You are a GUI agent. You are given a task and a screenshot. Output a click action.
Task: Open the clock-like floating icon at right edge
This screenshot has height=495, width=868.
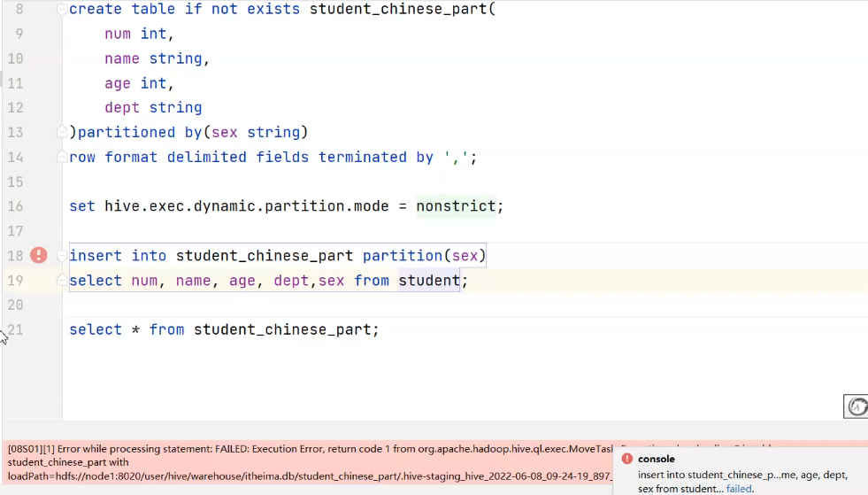pos(856,406)
